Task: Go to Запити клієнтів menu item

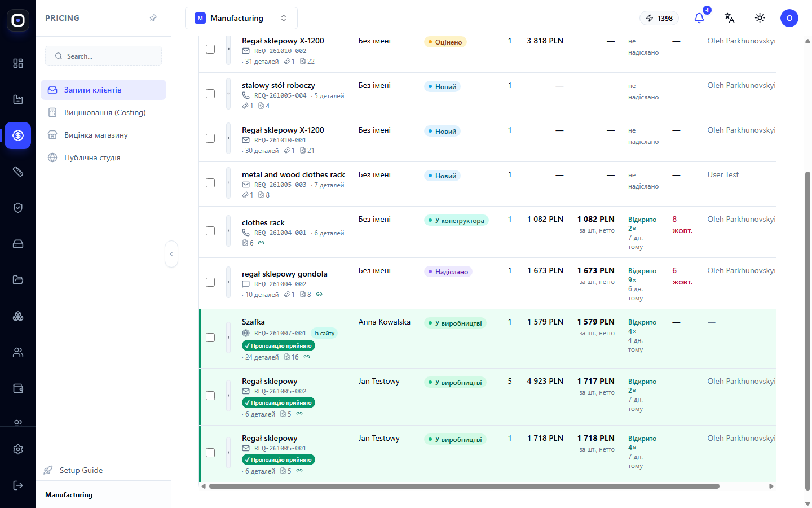Action: (103, 90)
